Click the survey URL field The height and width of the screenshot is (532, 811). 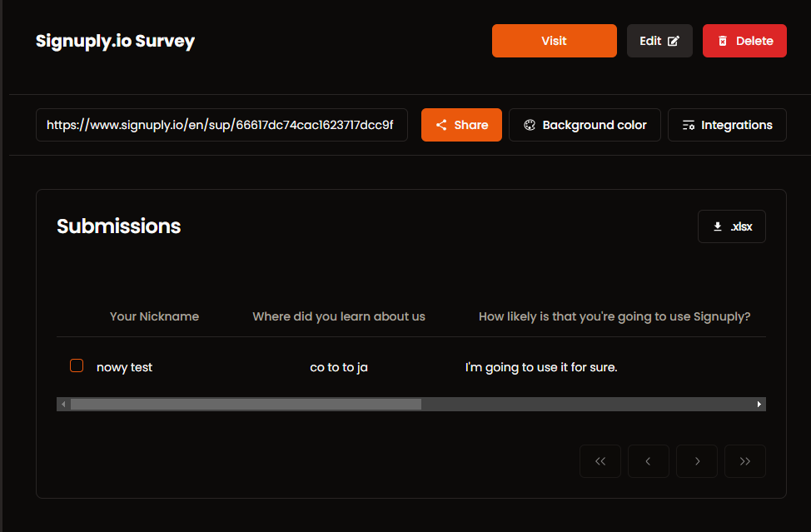[221, 125]
